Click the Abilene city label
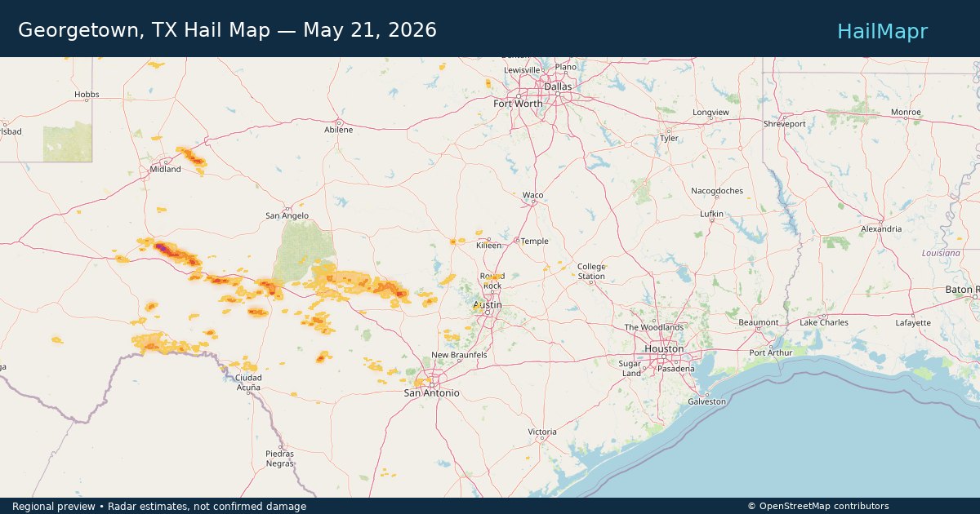Screen dimensions: 980x514 pos(338,130)
